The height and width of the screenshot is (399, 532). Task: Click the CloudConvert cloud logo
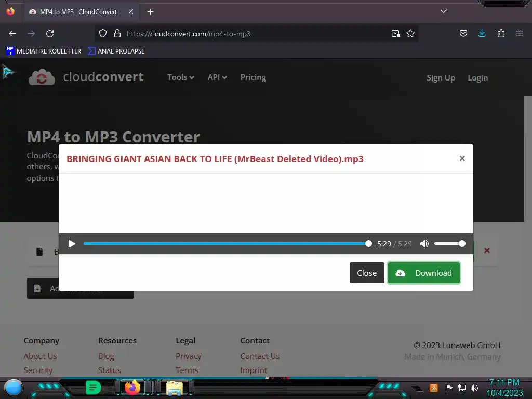[42, 77]
